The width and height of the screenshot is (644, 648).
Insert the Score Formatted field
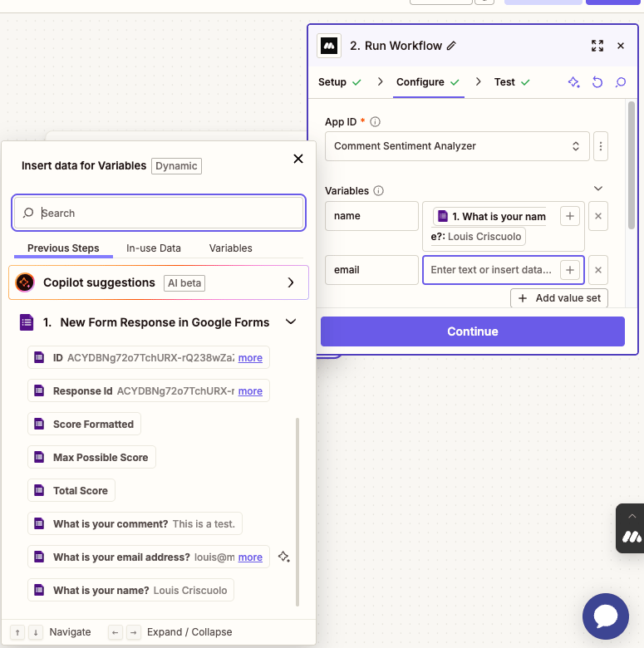click(84, 425)
